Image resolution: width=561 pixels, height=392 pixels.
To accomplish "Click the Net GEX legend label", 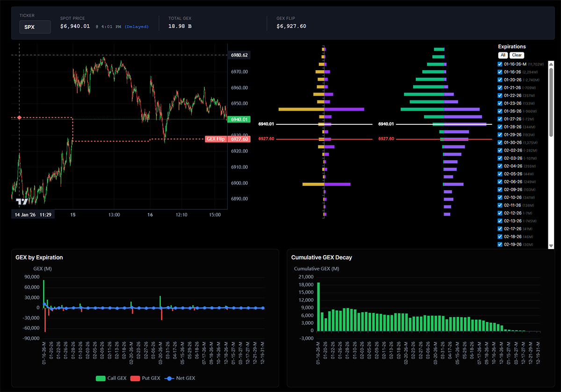I will (187, 378).
